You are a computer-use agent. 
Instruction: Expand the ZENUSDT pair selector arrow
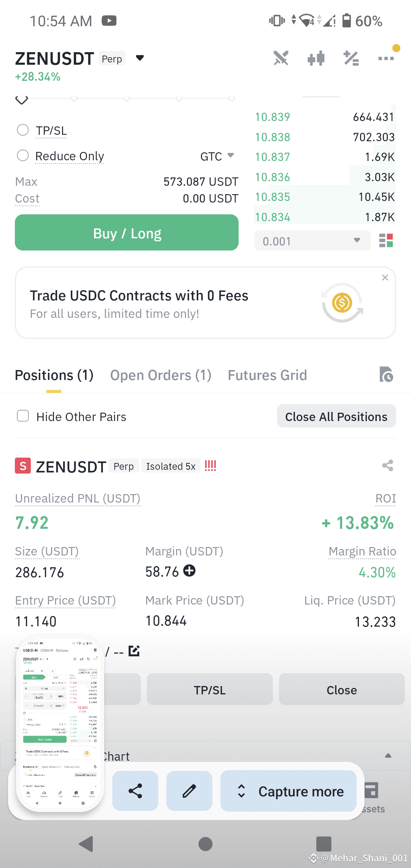click(140, 58)
